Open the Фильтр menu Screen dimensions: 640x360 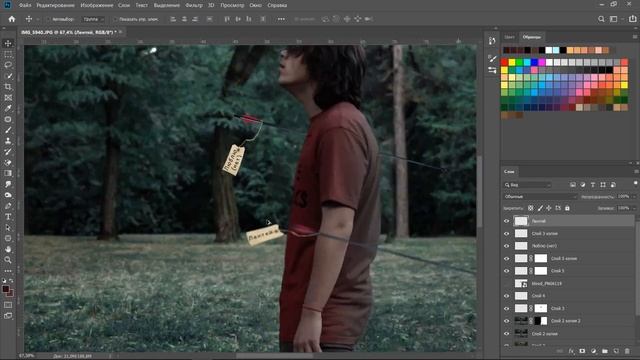tap(193, 5)
